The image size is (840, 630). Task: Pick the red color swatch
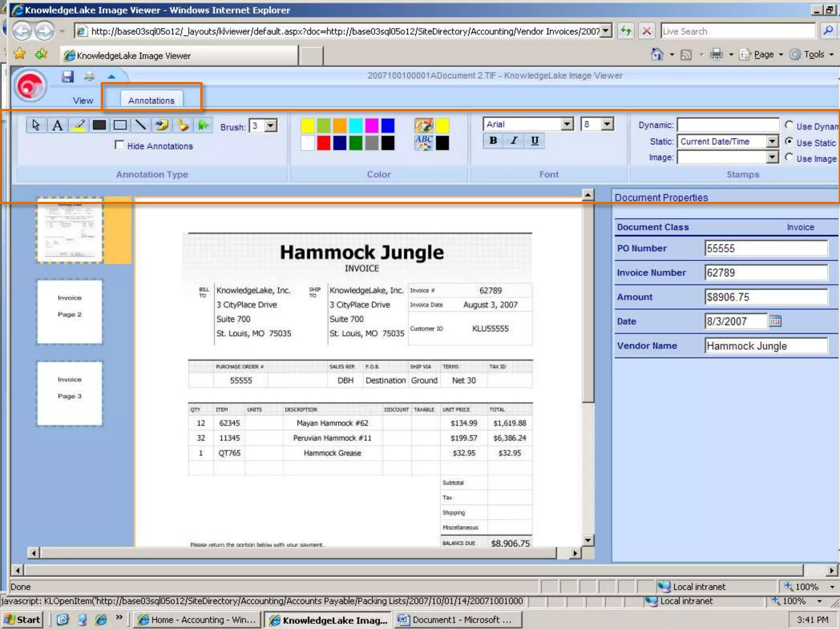click(324, 143)
